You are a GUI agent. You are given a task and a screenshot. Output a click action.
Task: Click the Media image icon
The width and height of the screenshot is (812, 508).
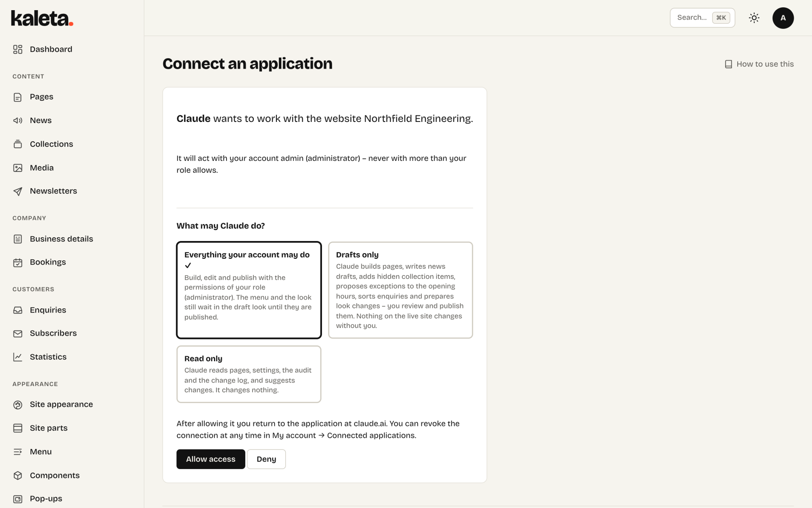17,168
